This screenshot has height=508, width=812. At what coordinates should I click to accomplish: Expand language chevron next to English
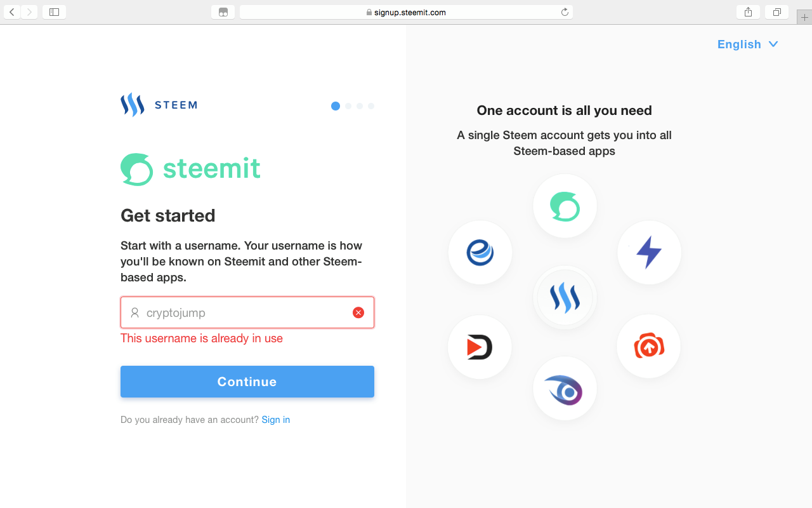click(x=773, y=44)
